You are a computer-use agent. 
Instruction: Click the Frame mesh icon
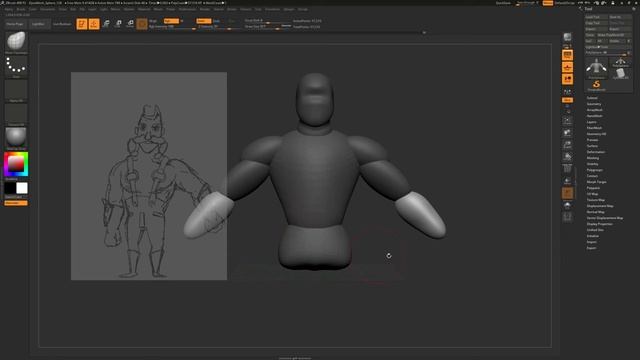(x=567, y=121)
